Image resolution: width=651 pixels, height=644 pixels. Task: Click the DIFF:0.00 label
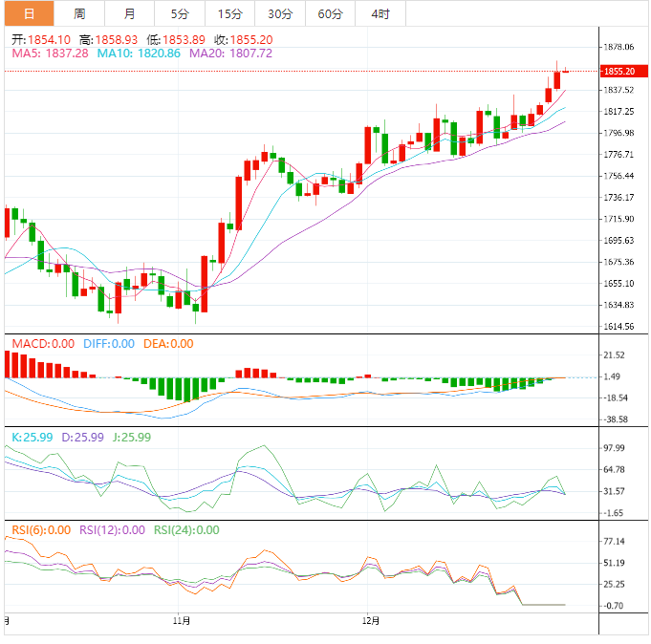107,344
